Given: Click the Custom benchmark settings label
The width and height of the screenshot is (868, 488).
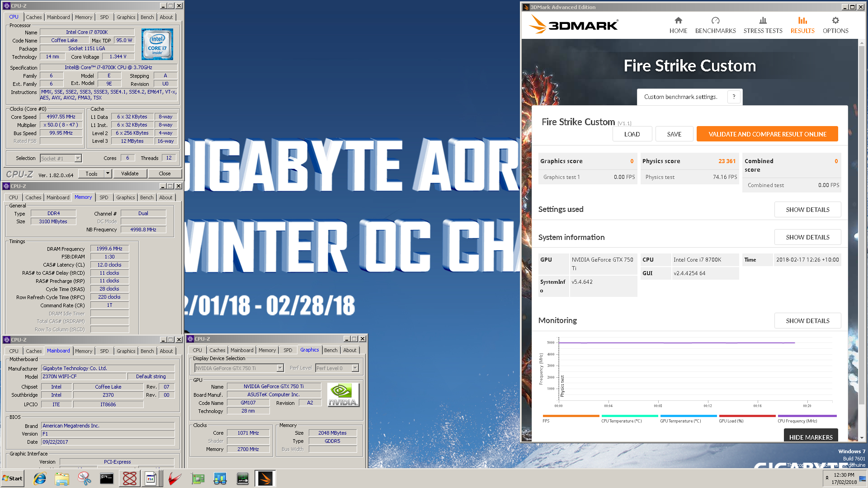Looking at the screenshot, I should [x=680, y=97].
